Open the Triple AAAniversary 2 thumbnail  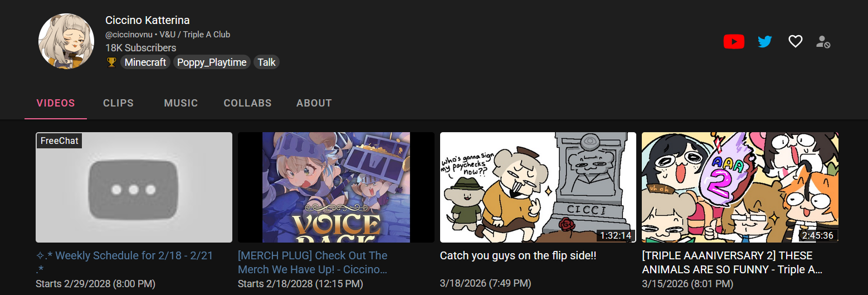[x=740, y=187]
